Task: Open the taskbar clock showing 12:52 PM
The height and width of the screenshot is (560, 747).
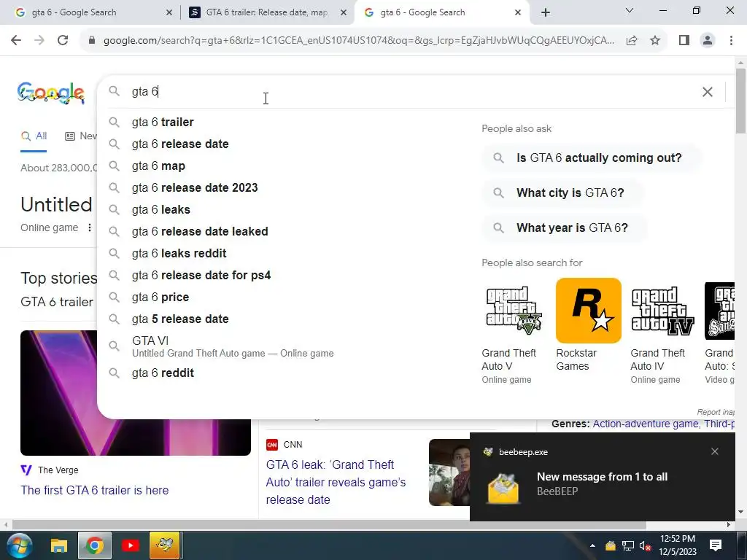Action: click(678, 545)
